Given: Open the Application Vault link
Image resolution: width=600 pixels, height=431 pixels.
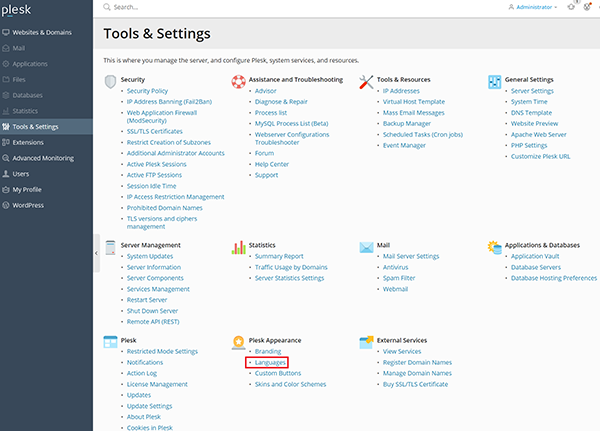Looking at the screenshot, I should click(535, 256).
